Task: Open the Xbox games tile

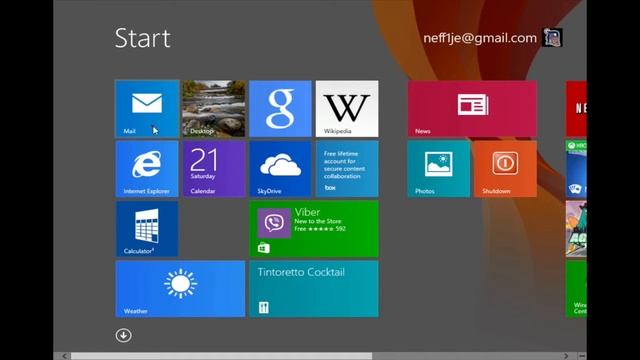Action: [576, 169]
